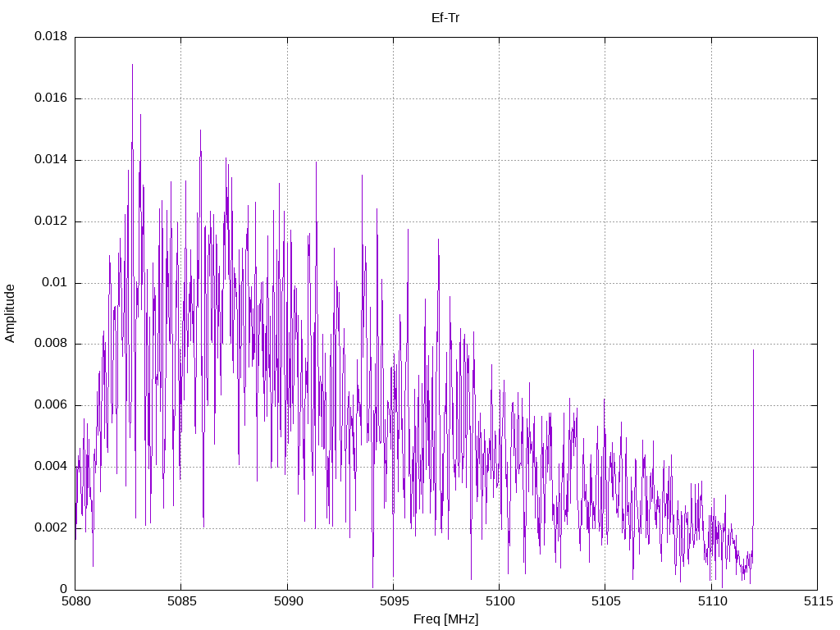This screenshot has width=840, height=630.
Task: Click the Amplitude y-axis label
Action: click(x=10, y=313)
